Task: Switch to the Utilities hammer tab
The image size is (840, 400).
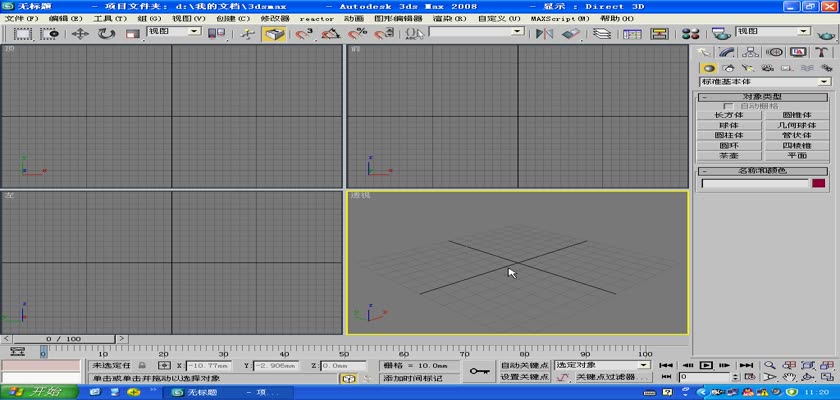Action: [x=822, y=52]
